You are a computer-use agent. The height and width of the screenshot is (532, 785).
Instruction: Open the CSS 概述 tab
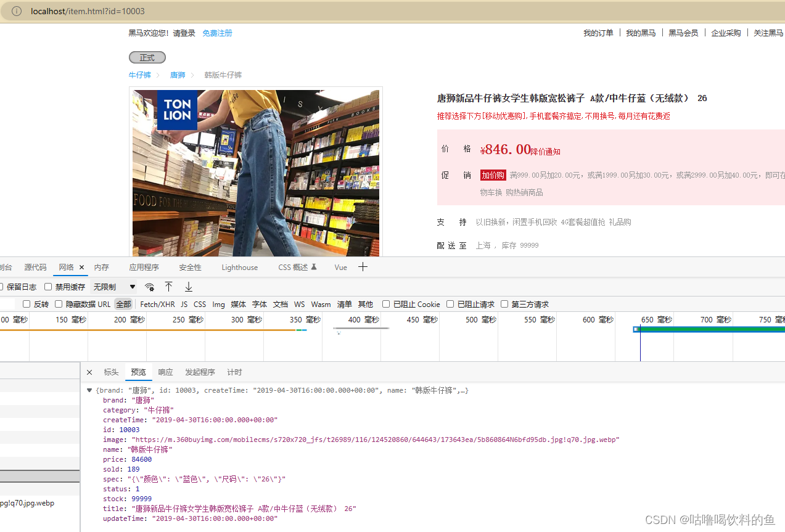click(297, 267)
